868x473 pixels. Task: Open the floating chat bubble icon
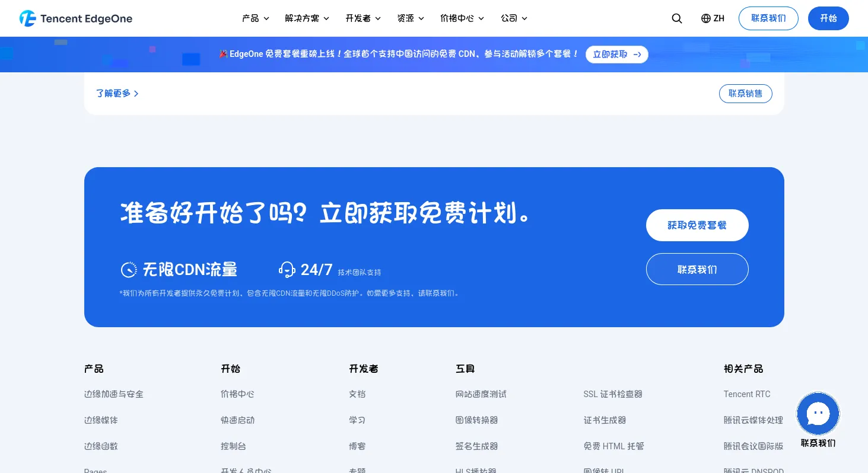[818, 413]
